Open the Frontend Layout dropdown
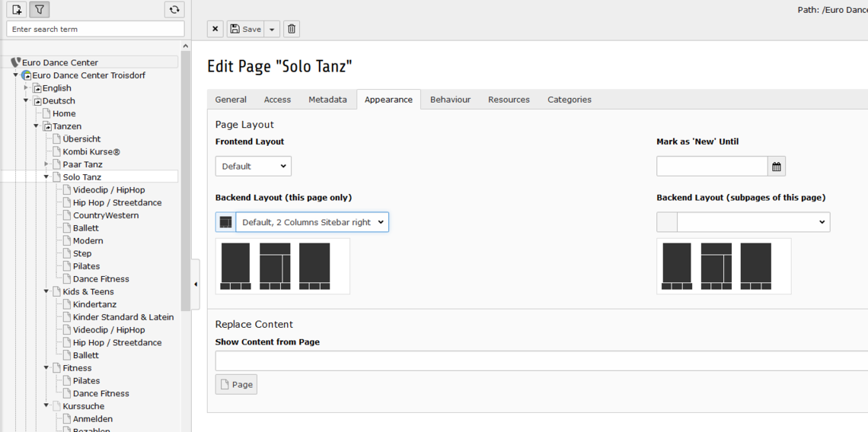 pos(254,167)
